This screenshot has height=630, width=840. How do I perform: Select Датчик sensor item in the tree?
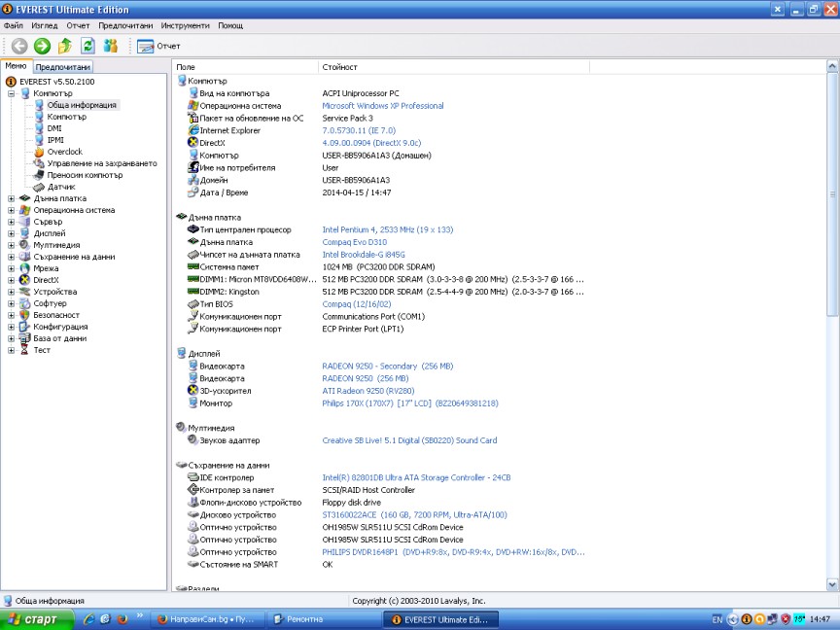61,187
